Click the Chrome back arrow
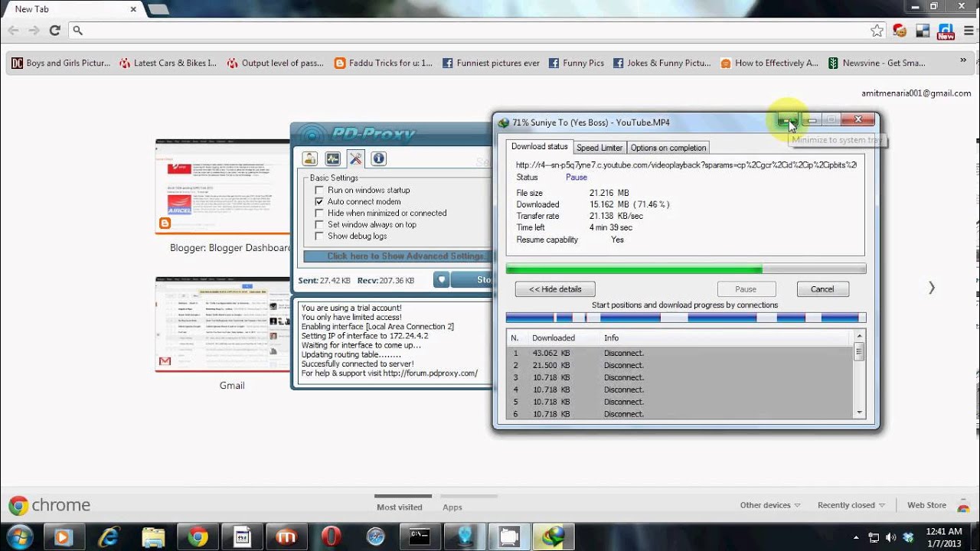This screenshot has height=551, width=980. coord(13,31)
